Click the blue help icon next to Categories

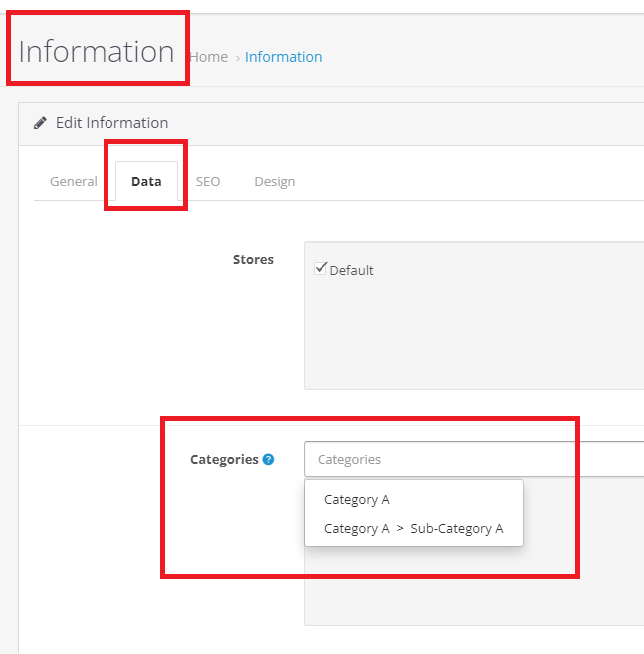(x=268, y=460)
